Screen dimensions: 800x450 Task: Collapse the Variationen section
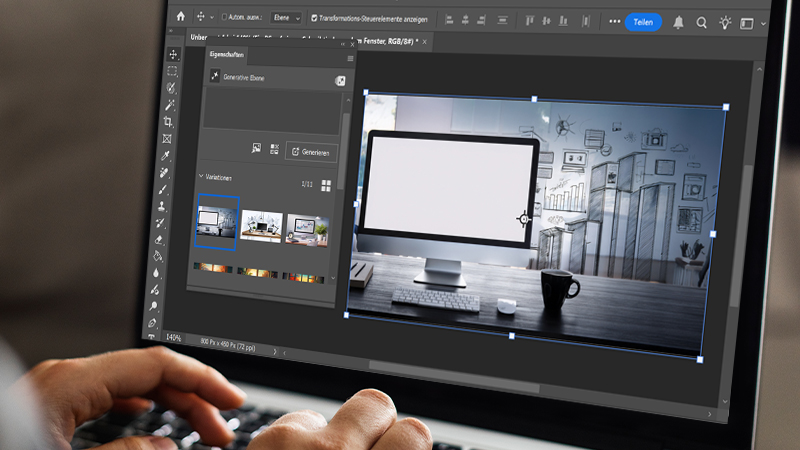(201, 176)
